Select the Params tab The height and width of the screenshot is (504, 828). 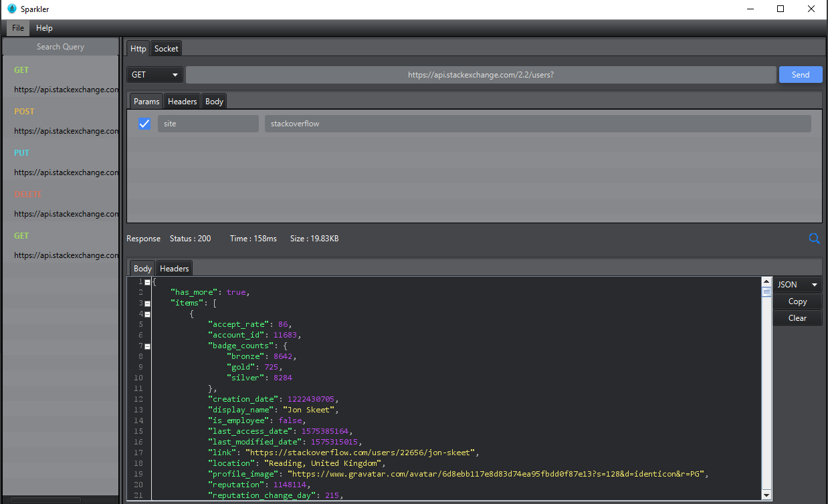pos(146,101)
